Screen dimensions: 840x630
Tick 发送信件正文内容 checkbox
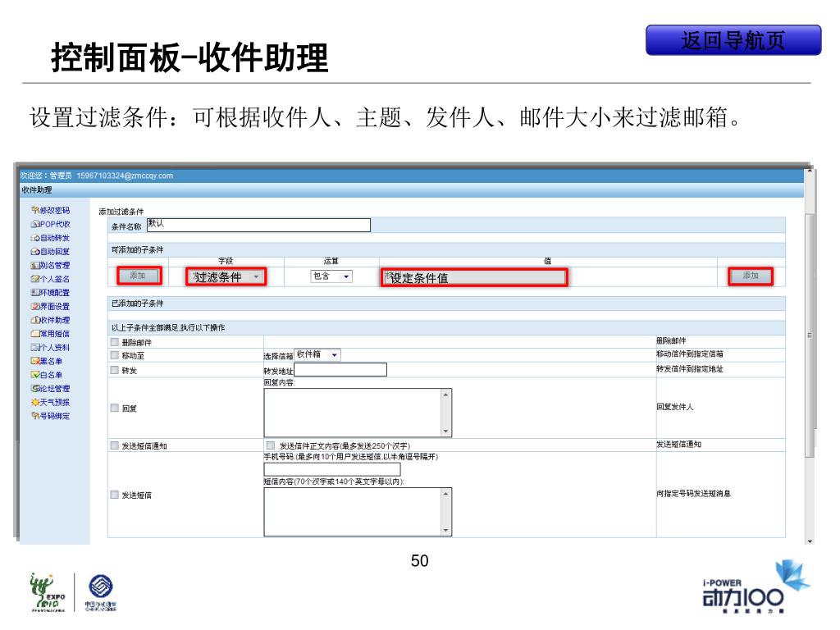271,445
